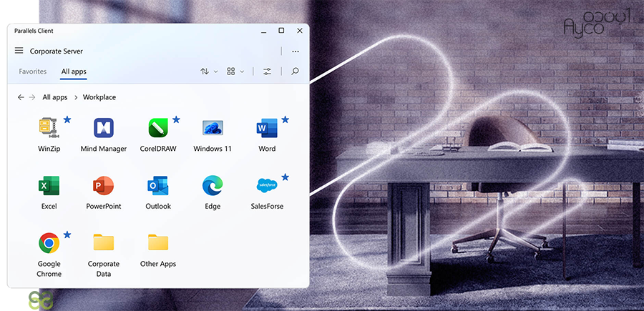Switch to the Favorites tab
The width and height of the screenshot is (644, 311).
pyautogui.click(x=33, y=71)
